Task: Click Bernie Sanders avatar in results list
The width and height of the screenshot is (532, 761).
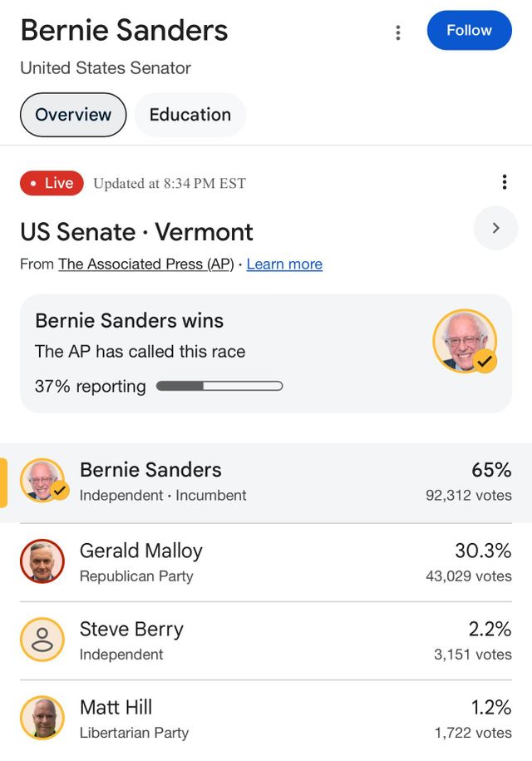Action: pos(42,481)
